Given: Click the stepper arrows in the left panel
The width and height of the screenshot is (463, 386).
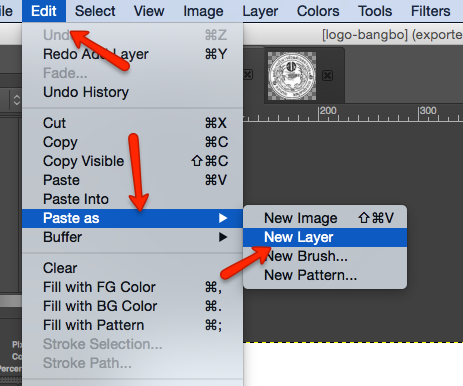Looking at the screenshot, I should (x=17, y=100).
